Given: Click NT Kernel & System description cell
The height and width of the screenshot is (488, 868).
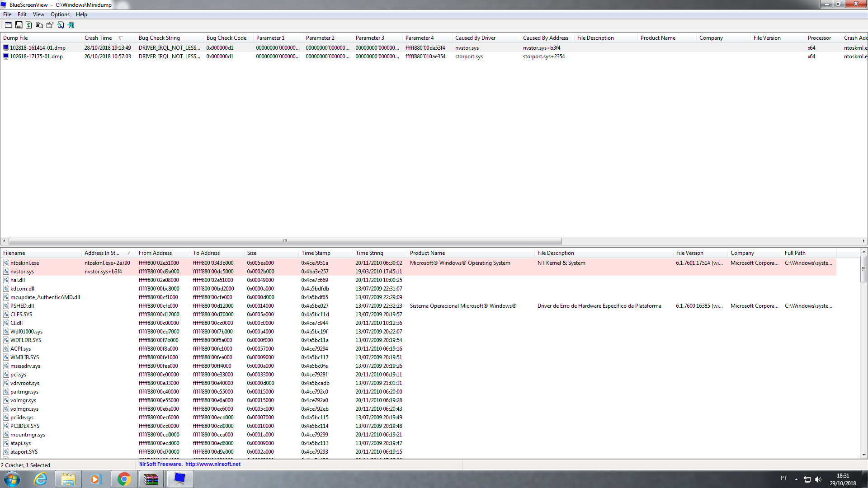Looking at the screenshot, I should click(561, 263).
